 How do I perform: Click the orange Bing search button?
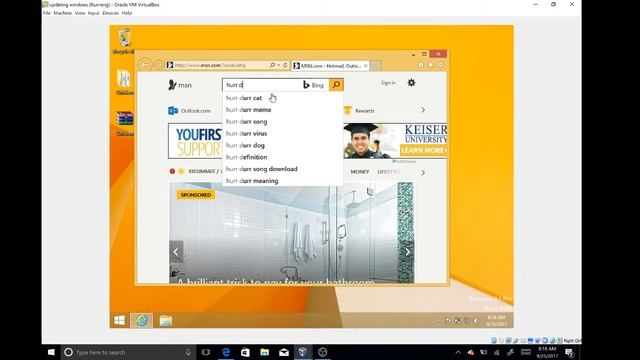tap(336, 85)
